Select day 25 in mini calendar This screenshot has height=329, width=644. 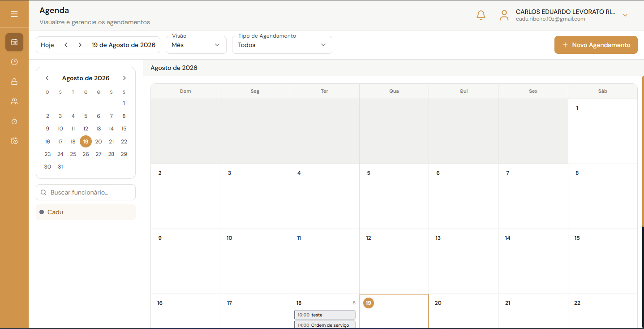[73, 154]
